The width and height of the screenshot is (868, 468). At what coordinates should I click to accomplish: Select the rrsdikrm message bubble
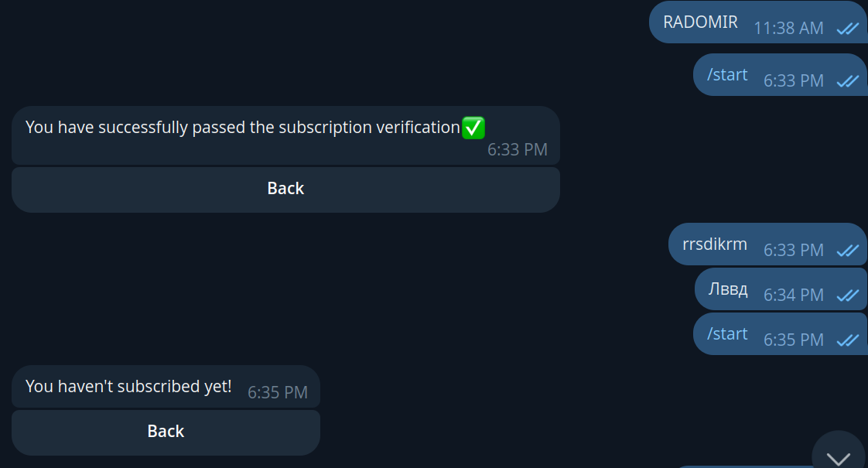click(713, 243)
